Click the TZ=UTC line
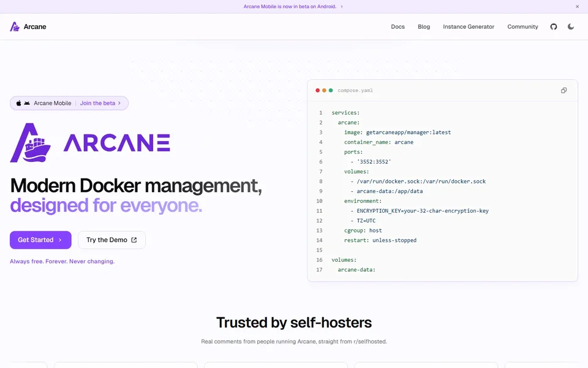 coord(363,220)
